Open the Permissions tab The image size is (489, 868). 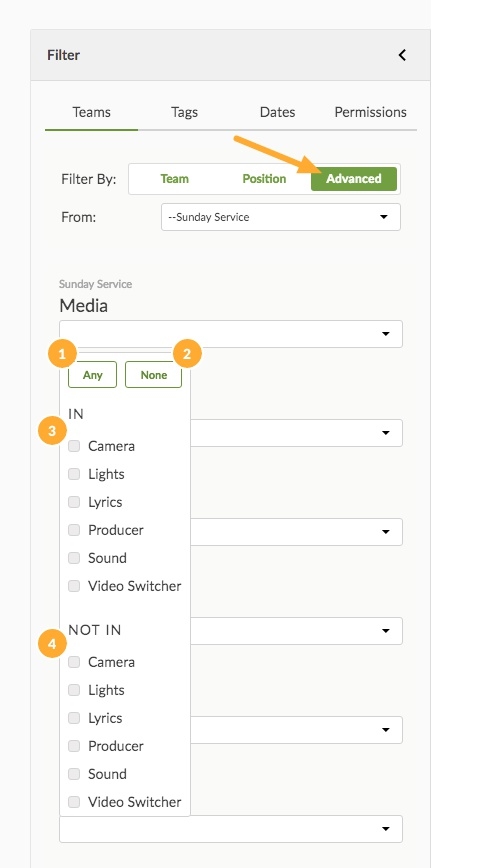coord(370,112)
